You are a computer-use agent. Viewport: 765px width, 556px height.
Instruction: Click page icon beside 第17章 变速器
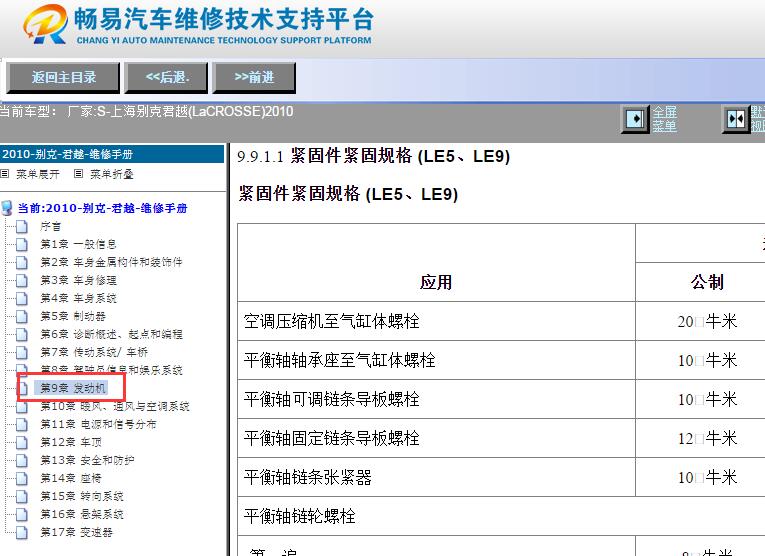(21, 532)
